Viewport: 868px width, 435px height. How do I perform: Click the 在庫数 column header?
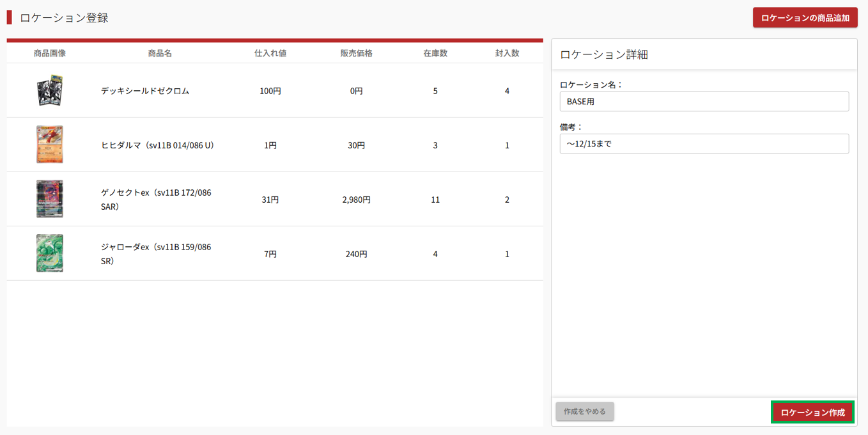pos(435,53)
